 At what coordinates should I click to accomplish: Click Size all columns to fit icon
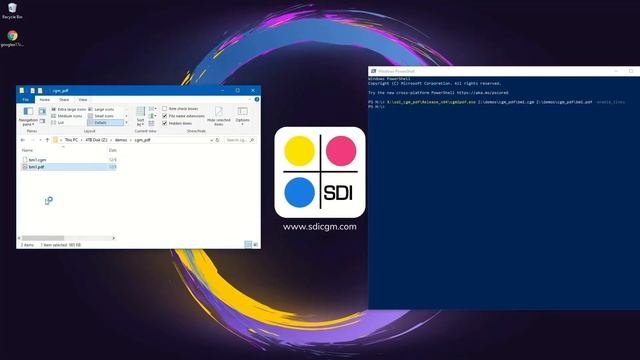[x=151, y=123]
